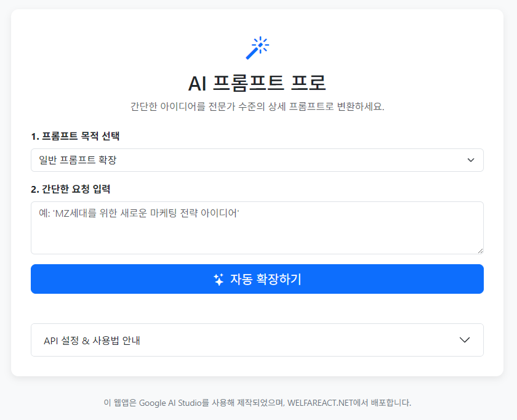Click the AI 프롬프트 프로 title heading
517x420 pixels.
(x=258, y=81)
